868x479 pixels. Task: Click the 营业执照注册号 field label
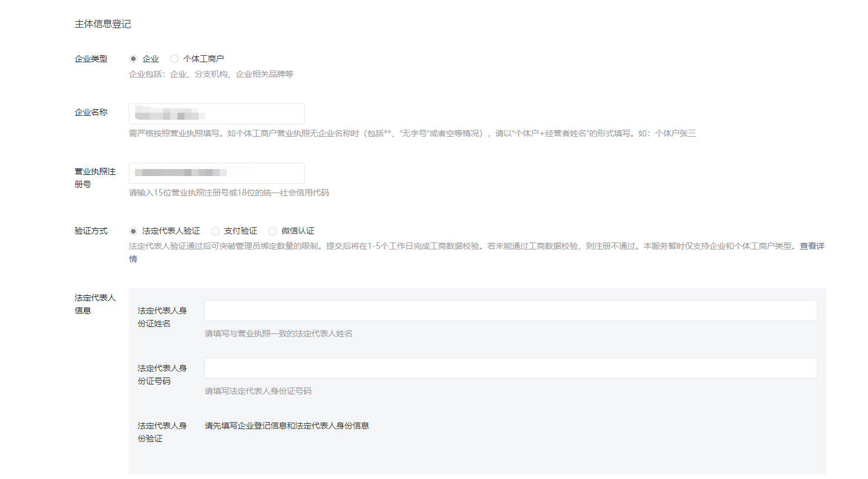95,178
